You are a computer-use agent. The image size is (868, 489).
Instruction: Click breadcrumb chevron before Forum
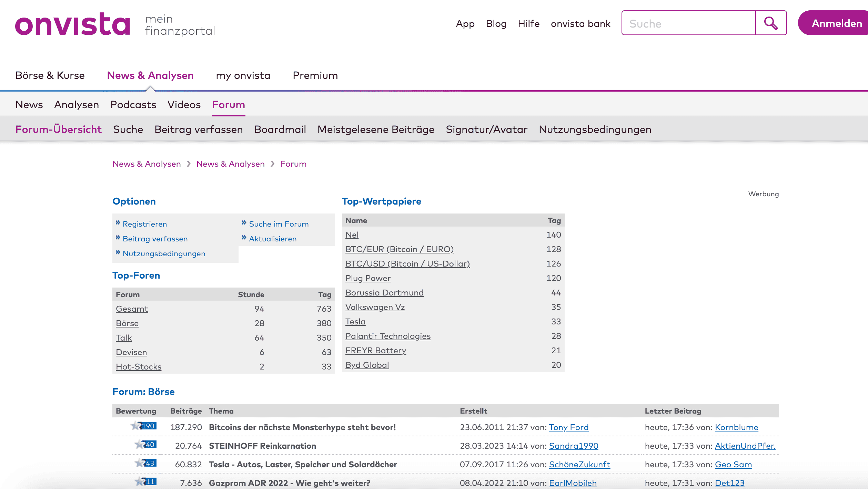(273, 164)
